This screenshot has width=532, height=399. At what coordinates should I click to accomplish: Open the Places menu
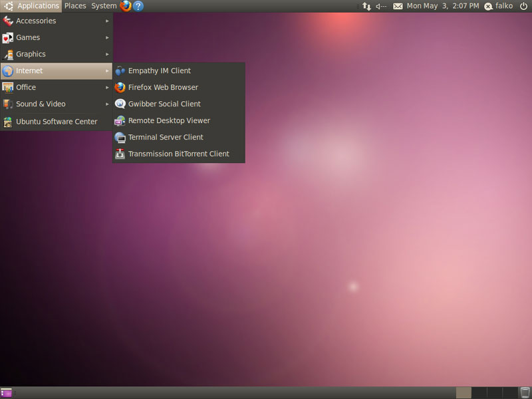click(x=75, y=6)
